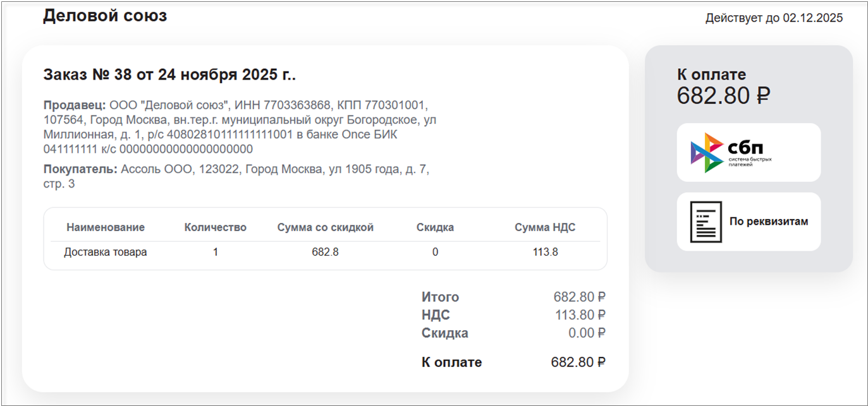Image resolution: width=868 pixels, height=406 pixels.
Task: Click the 'Количество' column header
Action: (216, 227)
